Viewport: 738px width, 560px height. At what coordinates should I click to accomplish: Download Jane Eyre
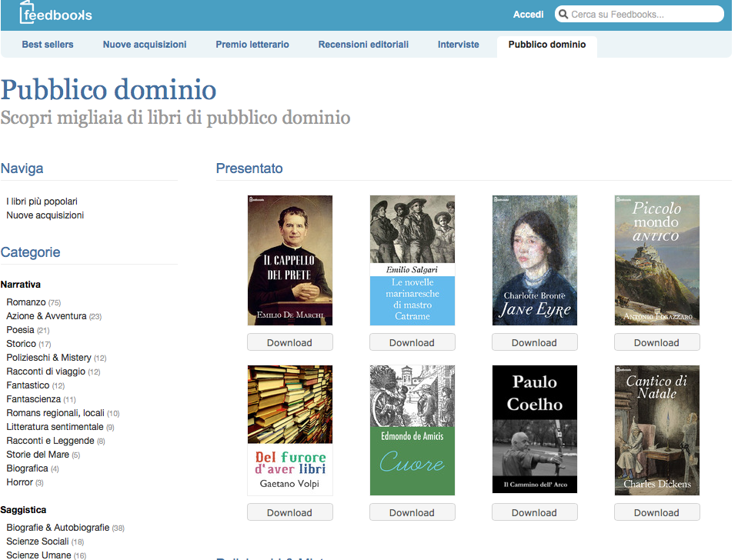pos(535,342)
